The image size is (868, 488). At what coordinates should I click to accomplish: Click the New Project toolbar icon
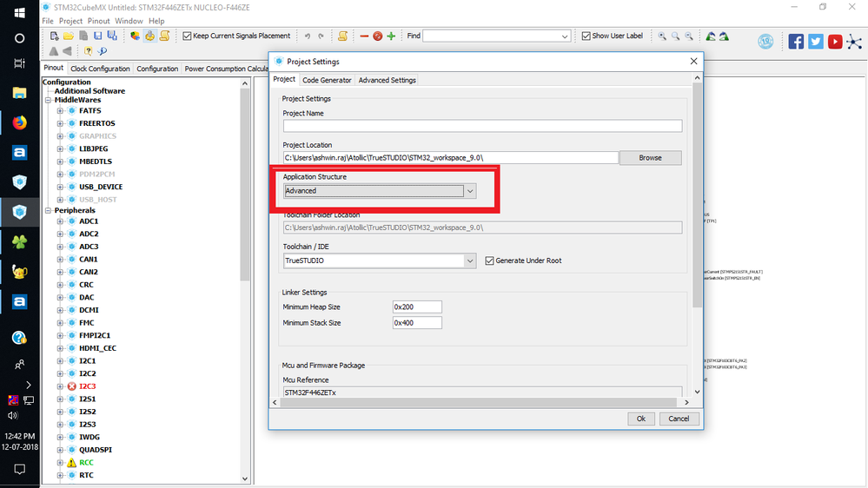coord(54,36)
